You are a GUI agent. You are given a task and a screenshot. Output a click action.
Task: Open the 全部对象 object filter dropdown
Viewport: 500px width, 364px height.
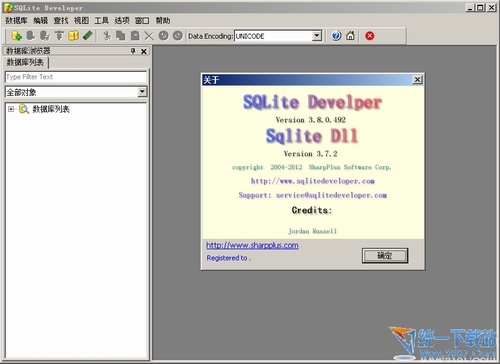(142, 92)
